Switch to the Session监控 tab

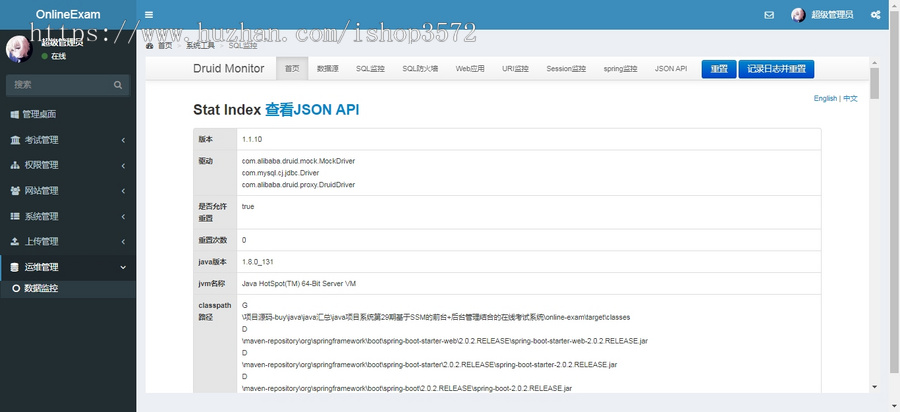click(x=566, y=68)
